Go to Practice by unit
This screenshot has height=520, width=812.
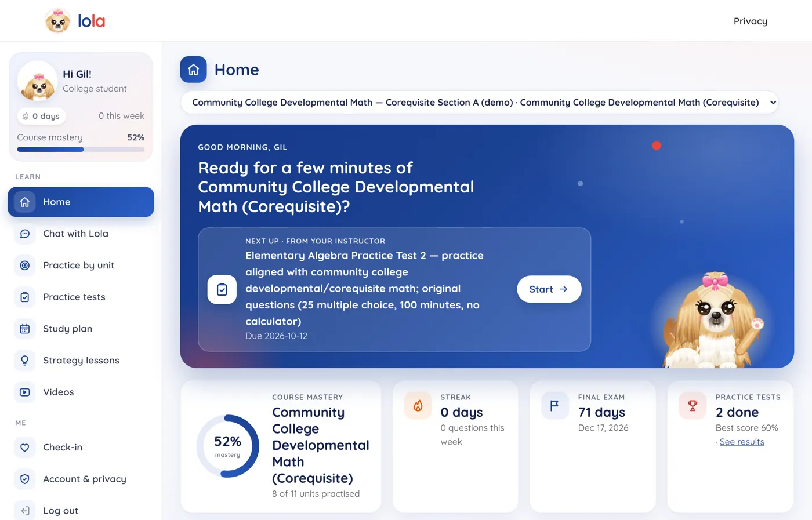point(81,266)
